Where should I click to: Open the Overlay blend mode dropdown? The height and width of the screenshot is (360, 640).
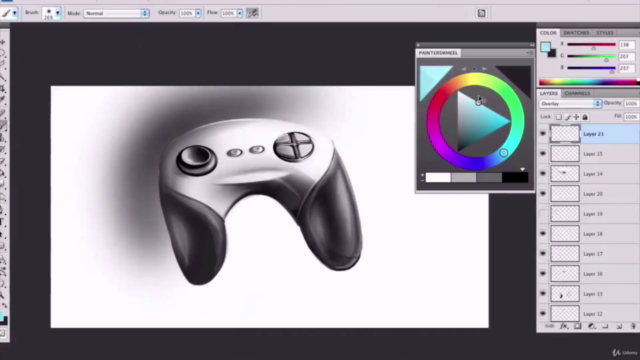(x=570, y=104)
